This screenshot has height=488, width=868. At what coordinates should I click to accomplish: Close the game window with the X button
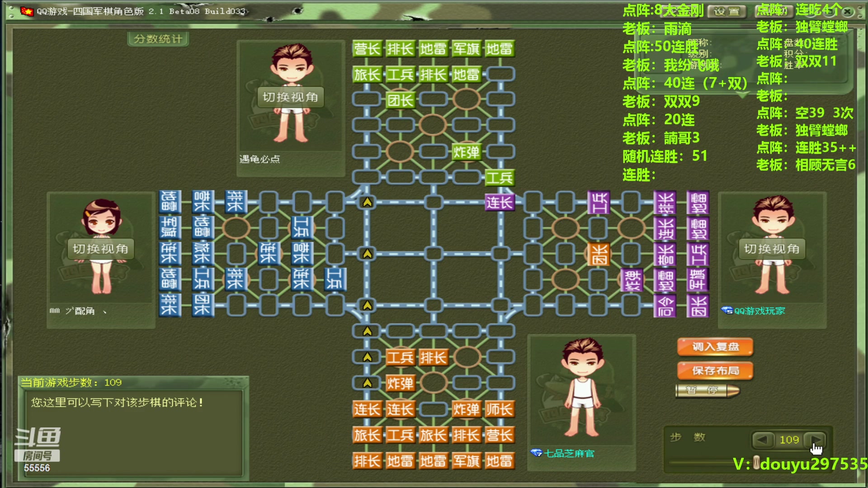tap(848, 11)
